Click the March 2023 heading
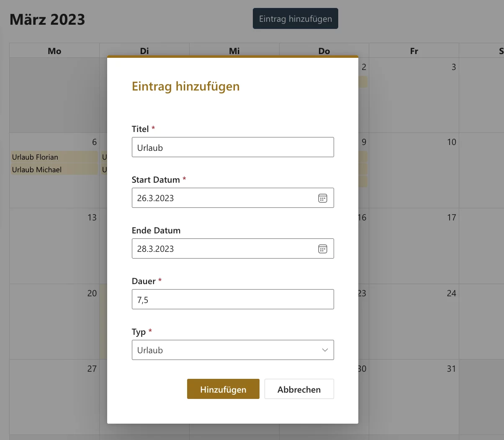The image size is (504, 440). click(x=47, y=19)
